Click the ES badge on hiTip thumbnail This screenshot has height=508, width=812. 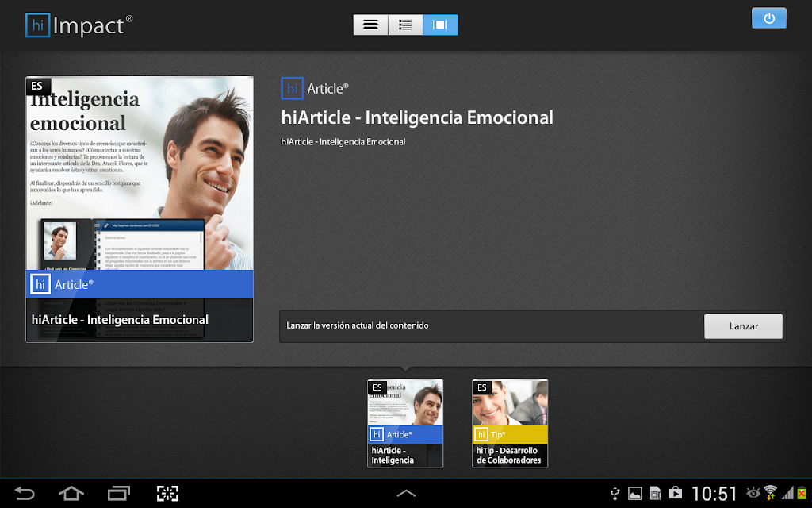tap(481, 387)
